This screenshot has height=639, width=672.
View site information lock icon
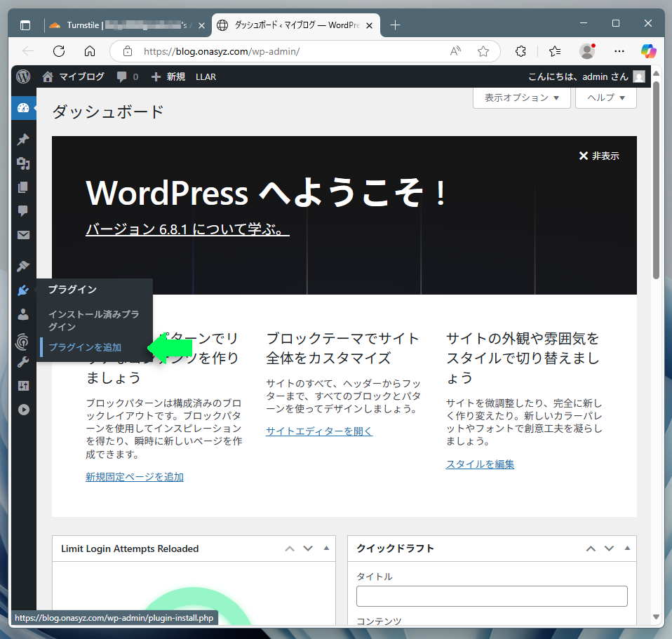[x=128, y=51]
